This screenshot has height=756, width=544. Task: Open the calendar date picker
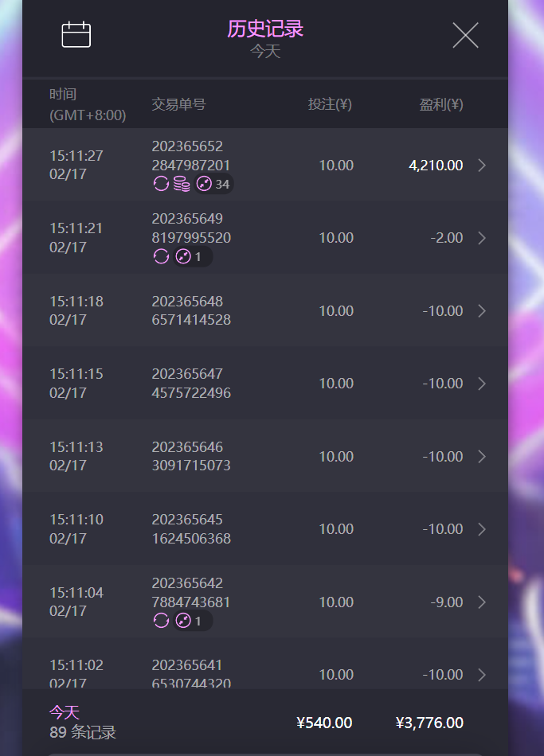(x=76, y=35)
